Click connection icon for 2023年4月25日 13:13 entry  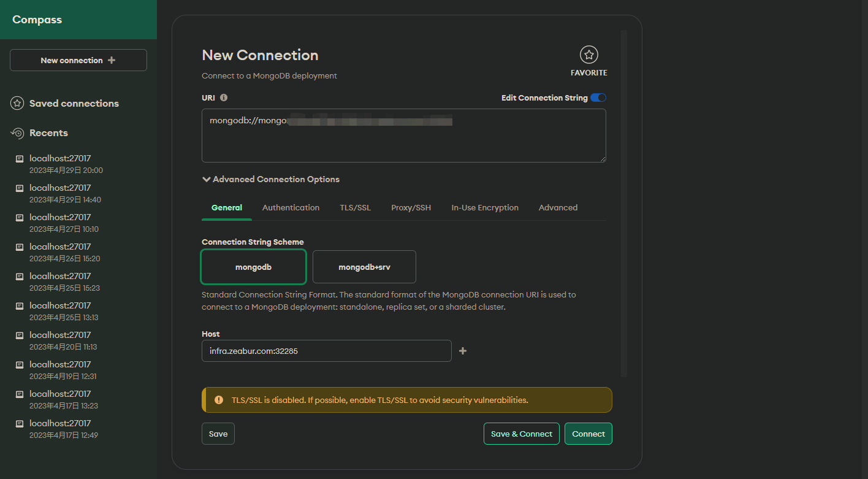click(20, 306)
